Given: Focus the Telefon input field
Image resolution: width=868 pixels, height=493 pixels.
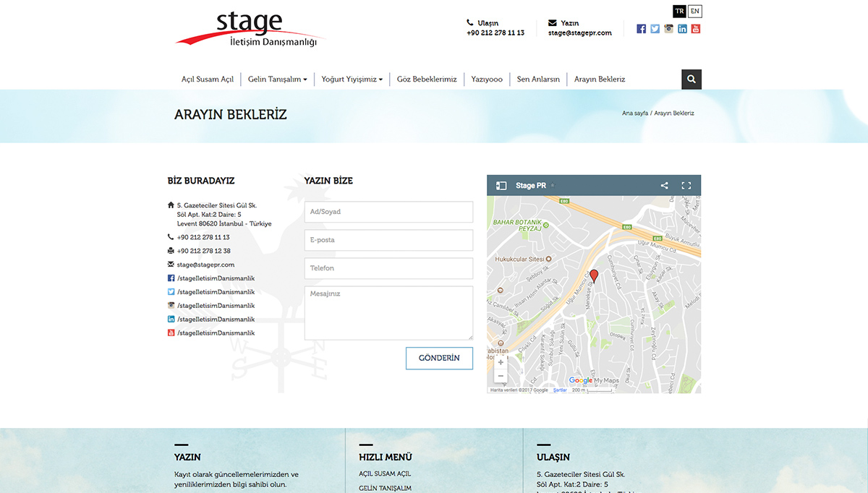Looking at the screenshot, I should pyautogui.click(x=388, y=268).
